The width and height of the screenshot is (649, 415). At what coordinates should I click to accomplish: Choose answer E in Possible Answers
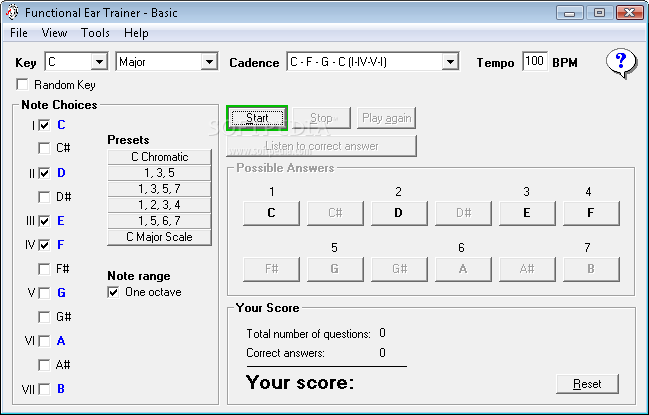[x=527, y=213]
